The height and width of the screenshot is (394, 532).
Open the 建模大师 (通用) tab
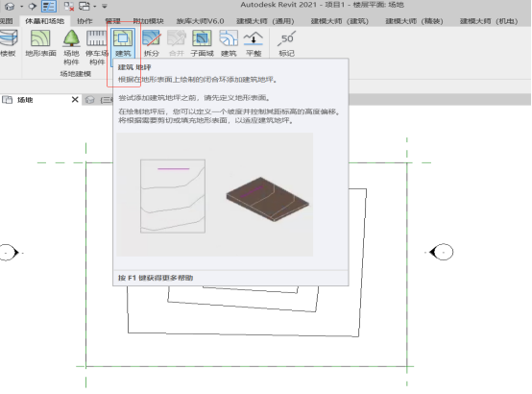pyautogui.click(x=265, y=21)
